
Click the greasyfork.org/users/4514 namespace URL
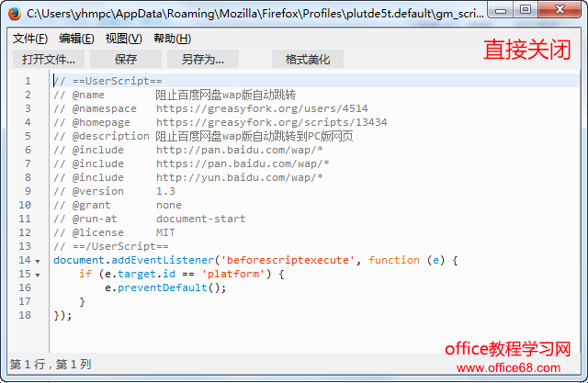pyautogui.click(x=262, y=108)
